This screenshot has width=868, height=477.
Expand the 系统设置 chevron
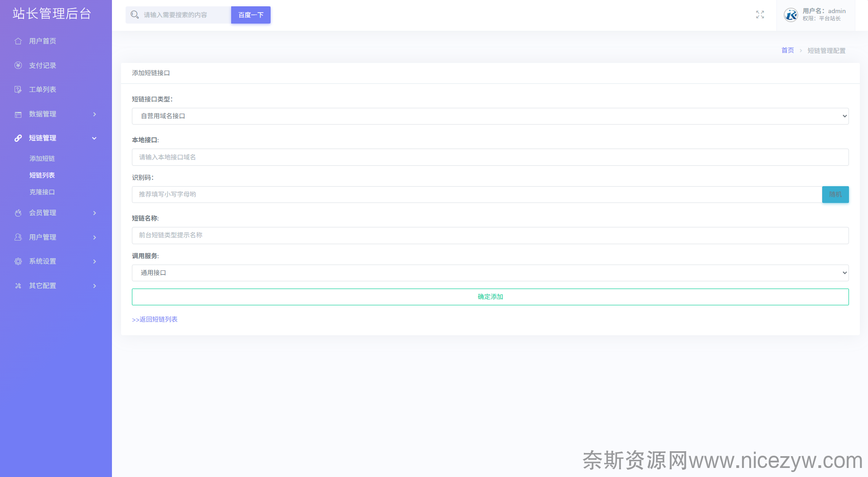[x=95, y=261]
